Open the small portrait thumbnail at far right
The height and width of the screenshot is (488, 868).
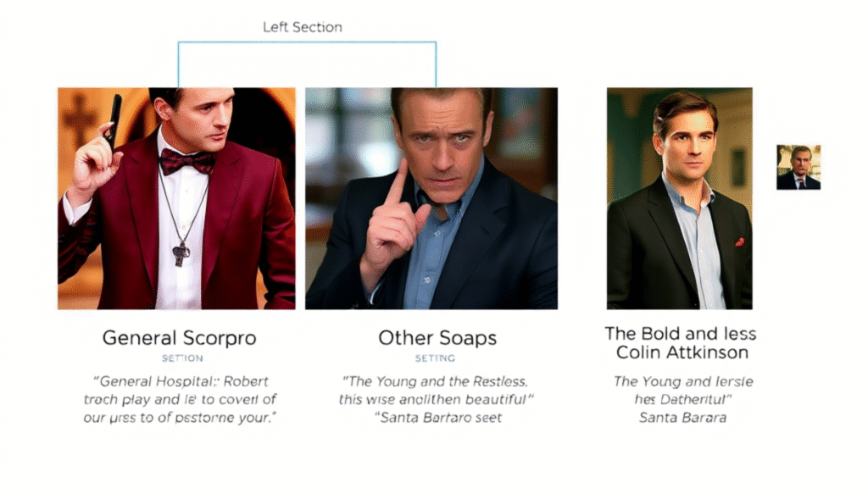pos(798,167)
